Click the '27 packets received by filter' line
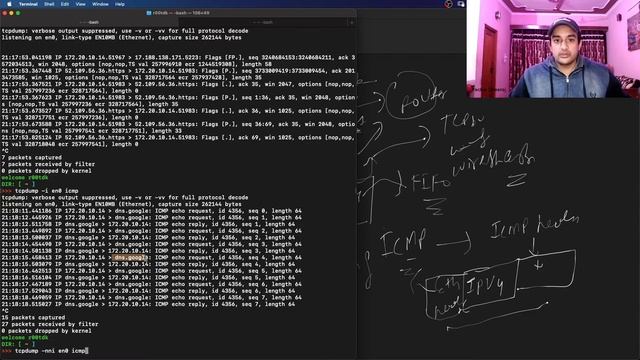The width and height of the screenshot is (640, 360). (50, 324)
